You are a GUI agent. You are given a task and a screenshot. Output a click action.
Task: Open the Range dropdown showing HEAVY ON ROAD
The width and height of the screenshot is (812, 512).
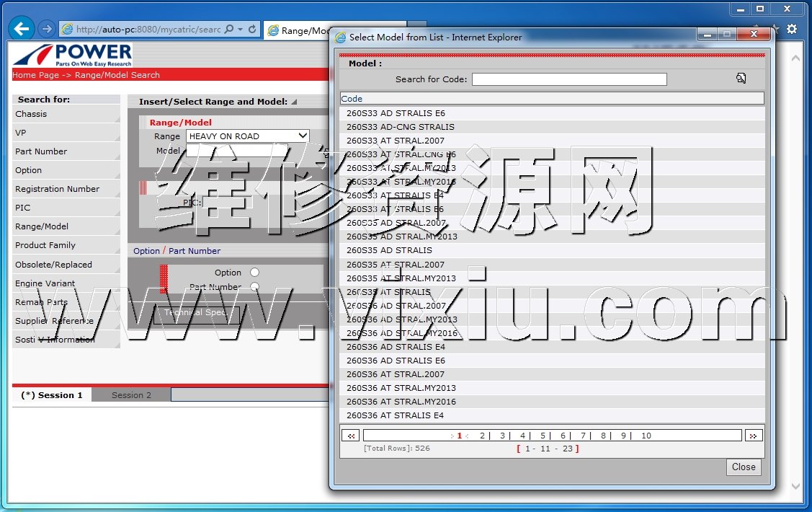point(247,136)
